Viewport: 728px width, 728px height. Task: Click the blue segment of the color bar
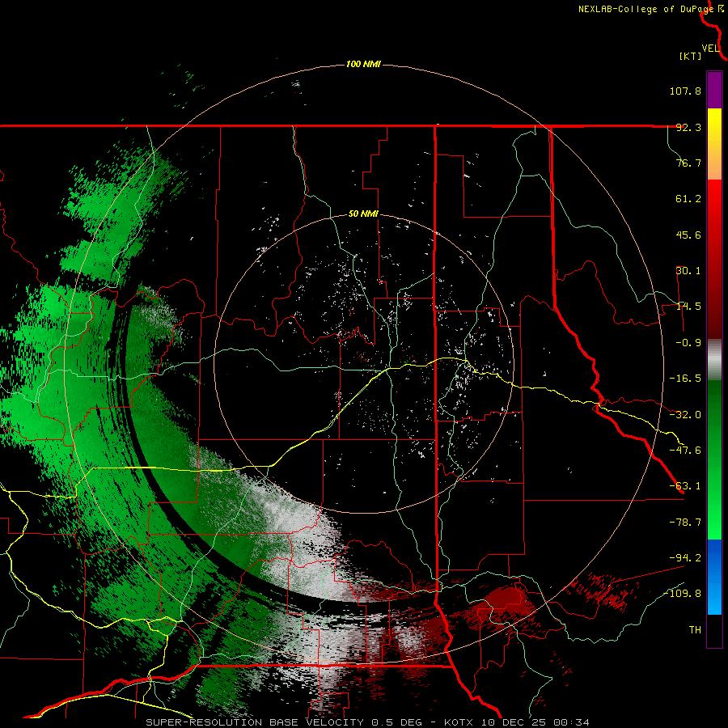[x=714, y=577]
